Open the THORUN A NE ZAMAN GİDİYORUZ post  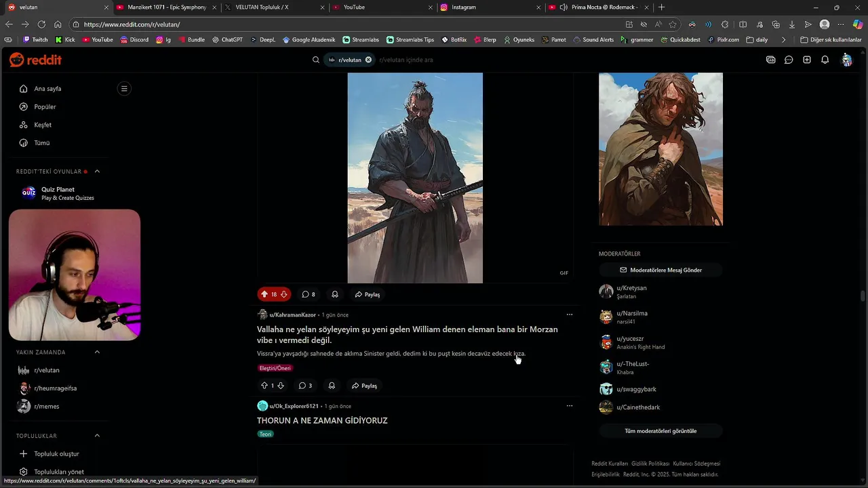(322, 420)
